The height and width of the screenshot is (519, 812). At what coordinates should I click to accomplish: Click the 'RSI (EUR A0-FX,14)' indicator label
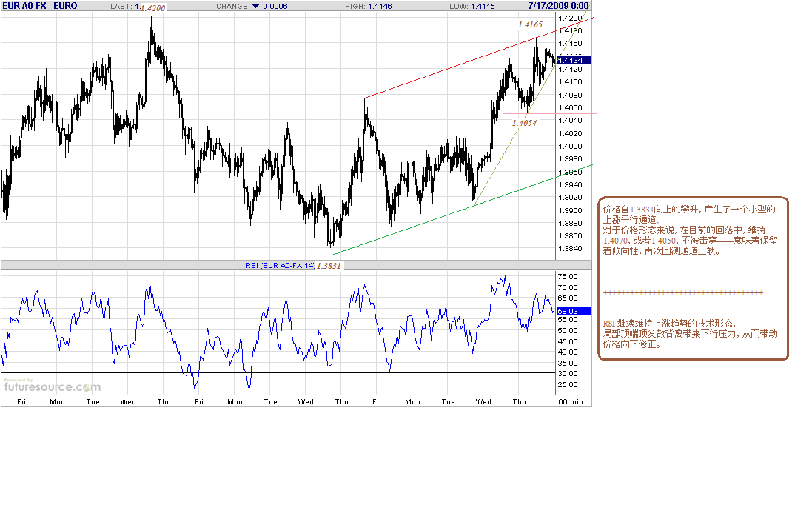tap(280, 265)
